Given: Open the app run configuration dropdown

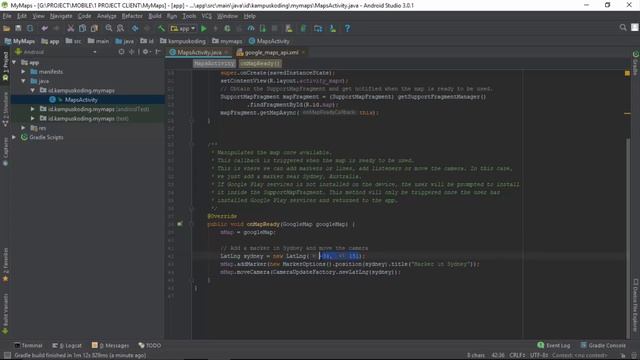Looking at the screenshot, I should tap(183, 28).
